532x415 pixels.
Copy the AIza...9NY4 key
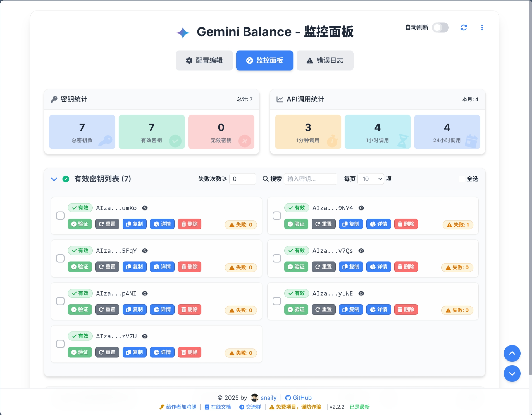(x=351, y=224)
